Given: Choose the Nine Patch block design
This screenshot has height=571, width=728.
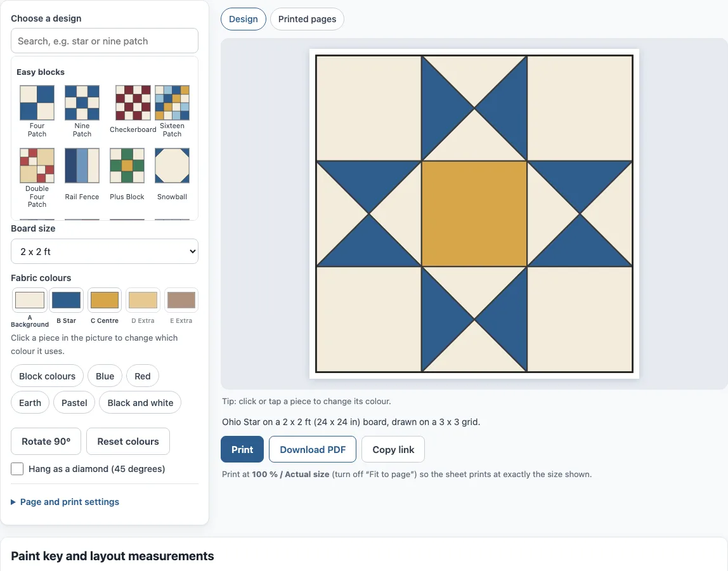Looking at the screenshot, I should 82,112.
